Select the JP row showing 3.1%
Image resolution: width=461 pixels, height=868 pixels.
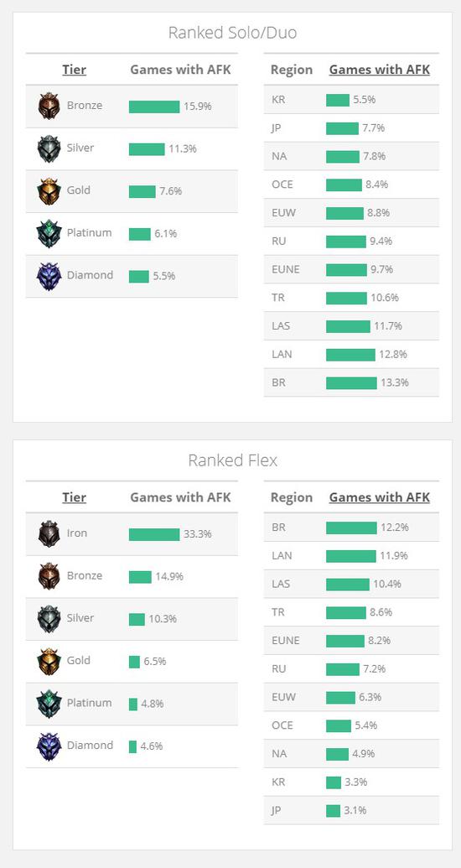tap(351, 810)
